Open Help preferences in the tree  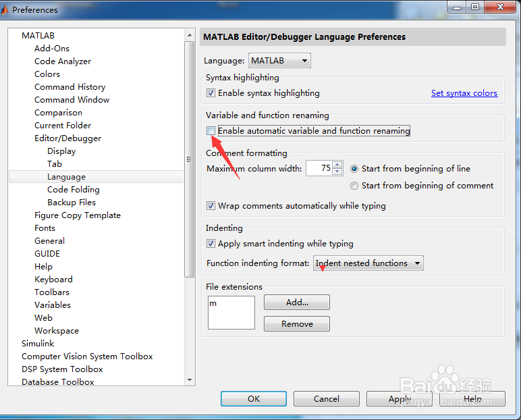coord(43,267)
